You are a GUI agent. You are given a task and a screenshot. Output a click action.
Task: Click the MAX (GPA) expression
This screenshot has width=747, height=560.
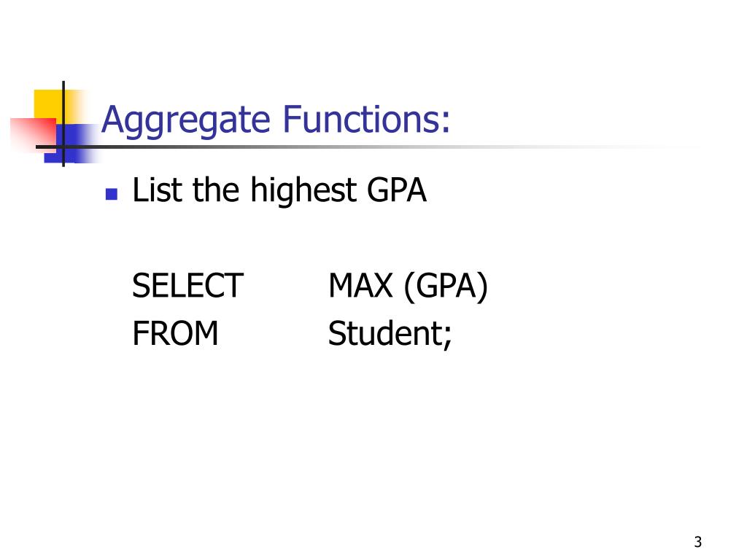coord(409,286)
